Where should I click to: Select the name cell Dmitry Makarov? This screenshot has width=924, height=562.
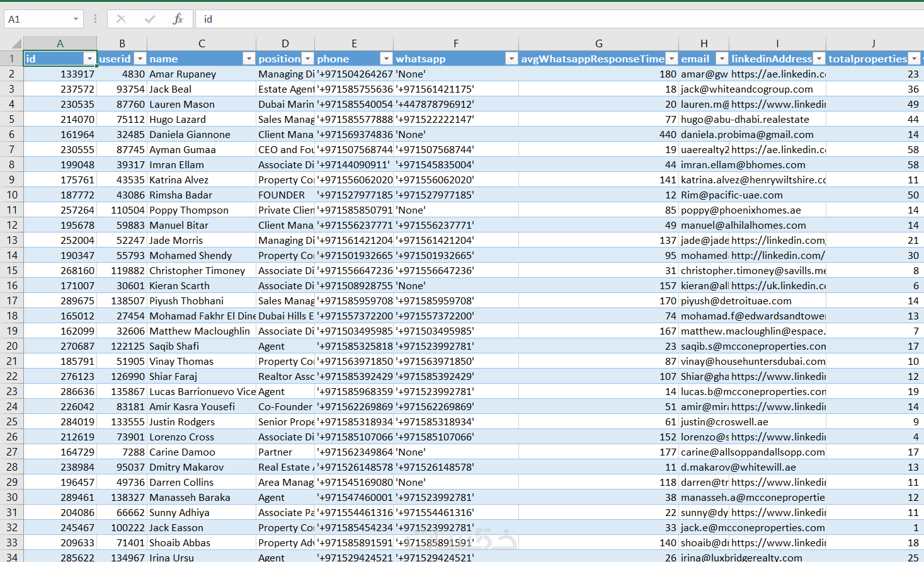click(202, 467)
